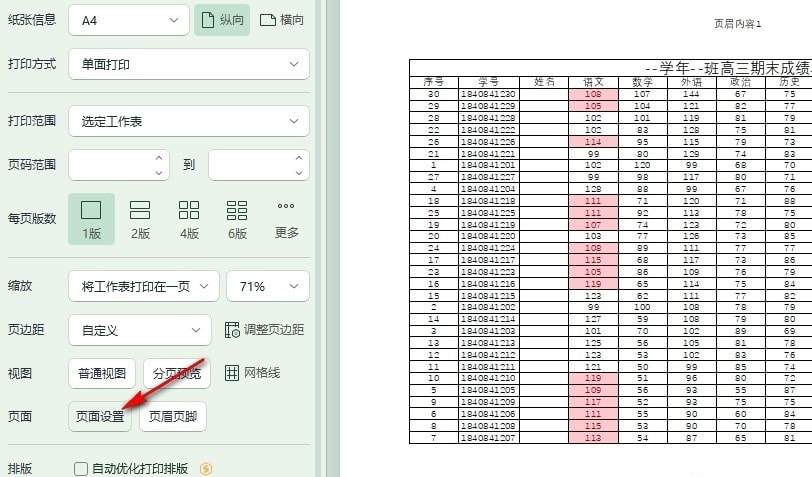Click the 外语 column header in preview

pyautogui.click(x=691, y=82)
